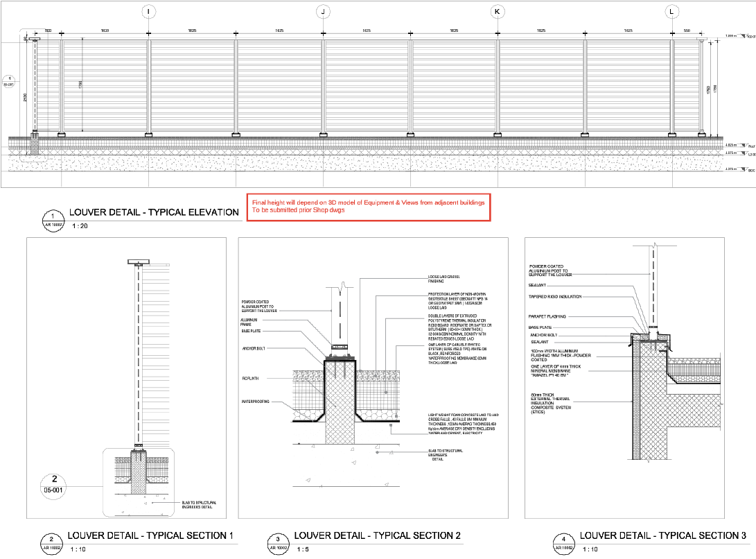Click the 'PARAPET FLASHING' label
This screenshot has height=559, width=756.
pyautogui.click(x=547, y=317)
